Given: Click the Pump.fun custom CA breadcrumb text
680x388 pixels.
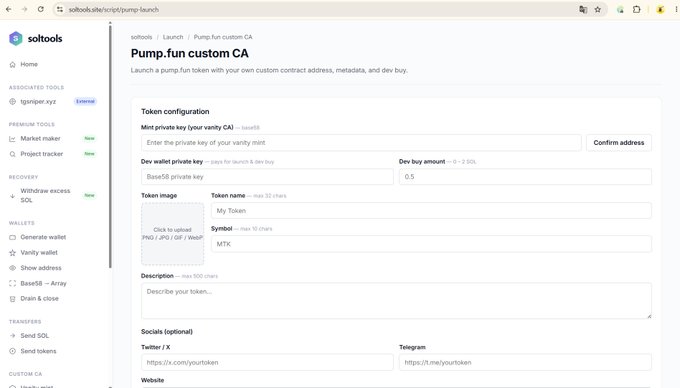Looking at the screenshot, I should coord(223,37).
